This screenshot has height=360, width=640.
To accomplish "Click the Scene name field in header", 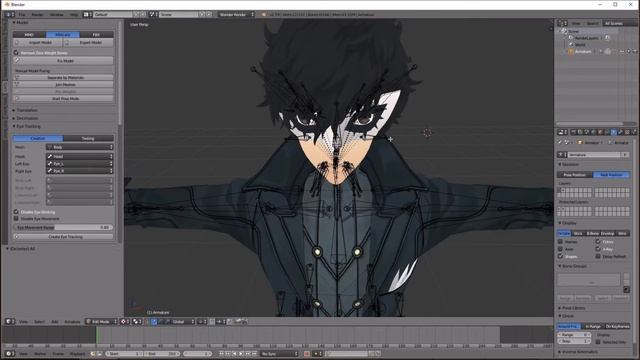I will (179, 14).
